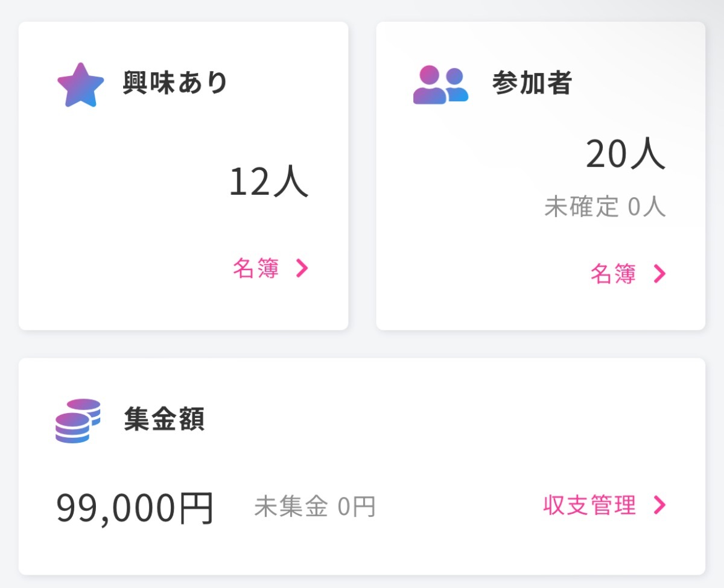Open the 名簿 roster for 興味あり
Screen dimensions: 724x588
256,269
